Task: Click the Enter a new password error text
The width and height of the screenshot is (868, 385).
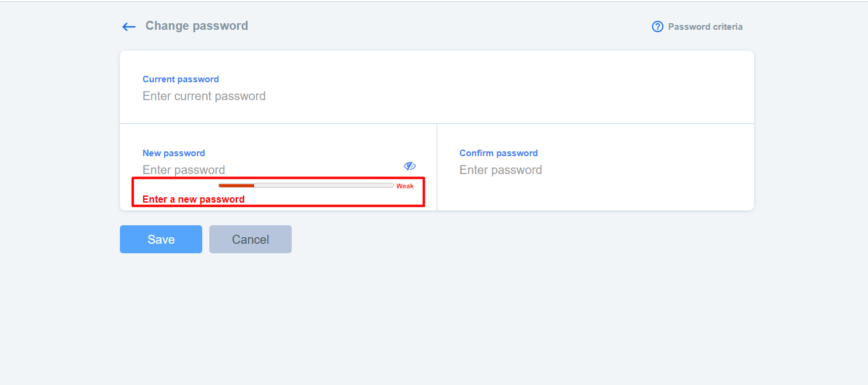Action: point(193,199)
